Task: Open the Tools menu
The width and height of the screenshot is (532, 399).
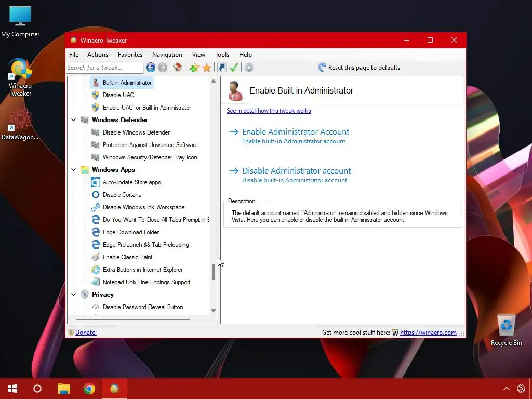Action: point(222,55)
